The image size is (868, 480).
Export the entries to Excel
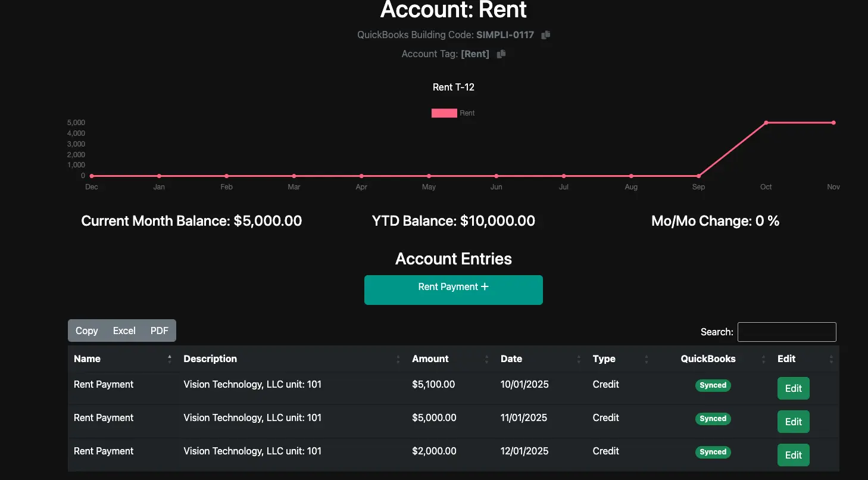click(x=123, y=331)
